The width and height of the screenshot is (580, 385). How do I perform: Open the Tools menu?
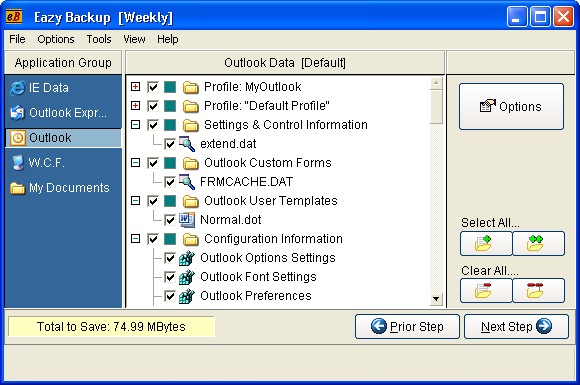point(99,39)
